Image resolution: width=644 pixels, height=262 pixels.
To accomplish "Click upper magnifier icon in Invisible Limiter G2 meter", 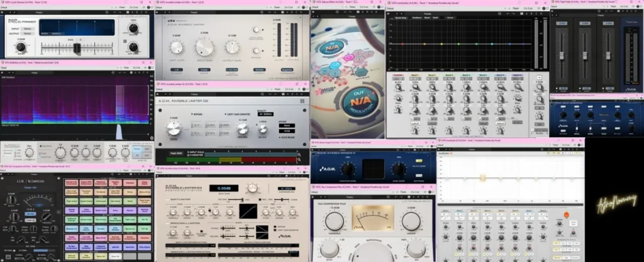I will click(299, 155).
